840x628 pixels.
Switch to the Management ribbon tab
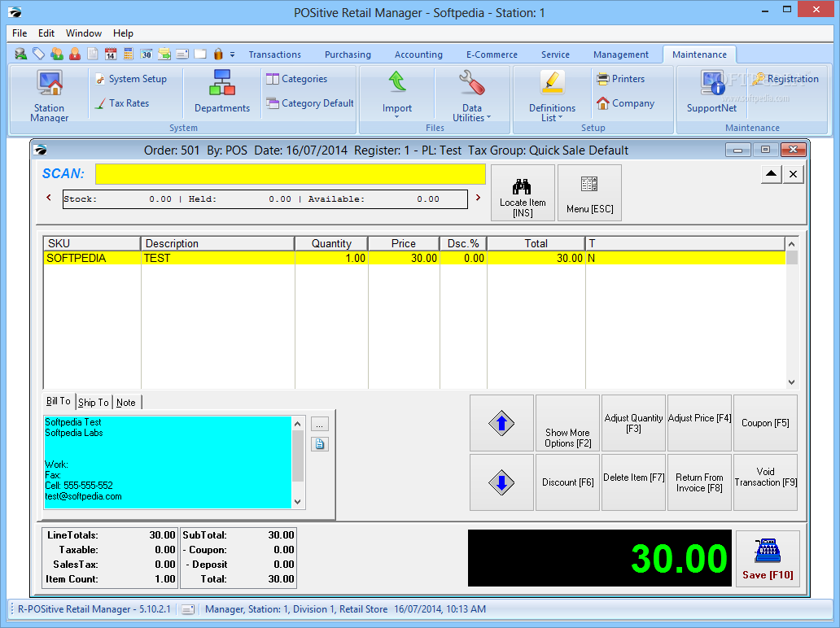pyautogui.click(x=621, y=55)
